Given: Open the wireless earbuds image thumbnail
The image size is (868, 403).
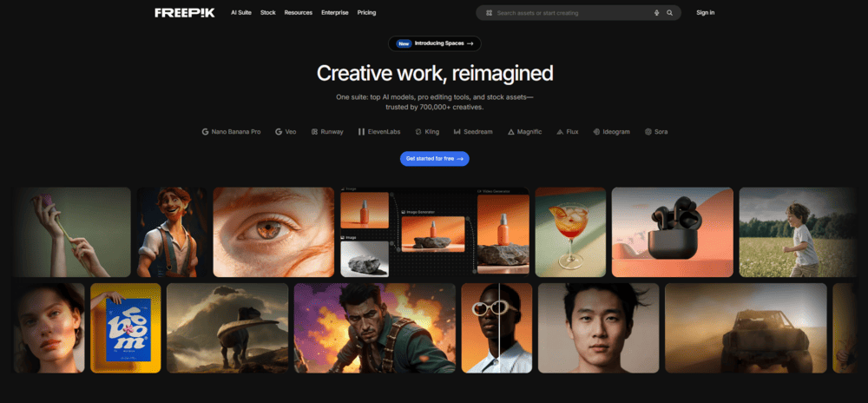Looking at the screenshot, I should (x=672, y=232).
